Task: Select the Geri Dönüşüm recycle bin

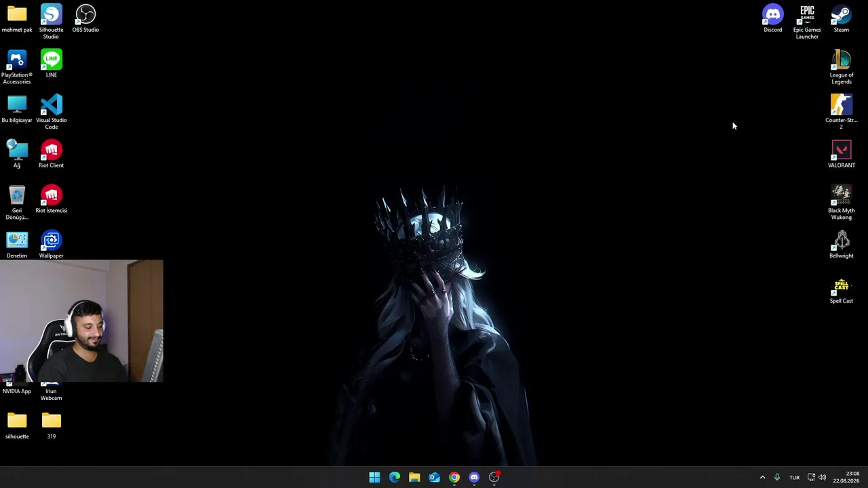Action: point(17,202)
